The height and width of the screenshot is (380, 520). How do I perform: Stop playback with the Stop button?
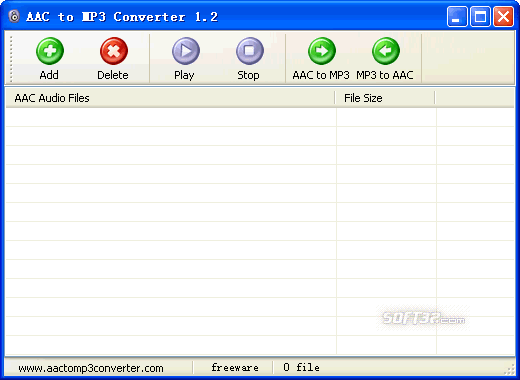(x=249, y=58)
